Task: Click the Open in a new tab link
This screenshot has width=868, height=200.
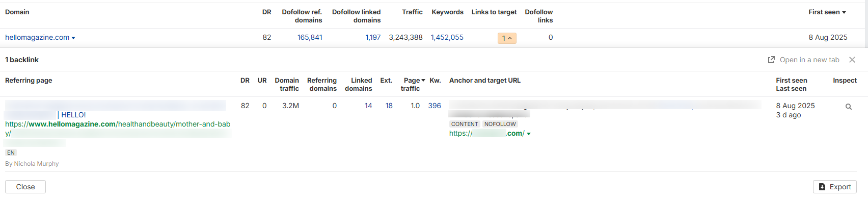Action: click(x=809, y=60)
